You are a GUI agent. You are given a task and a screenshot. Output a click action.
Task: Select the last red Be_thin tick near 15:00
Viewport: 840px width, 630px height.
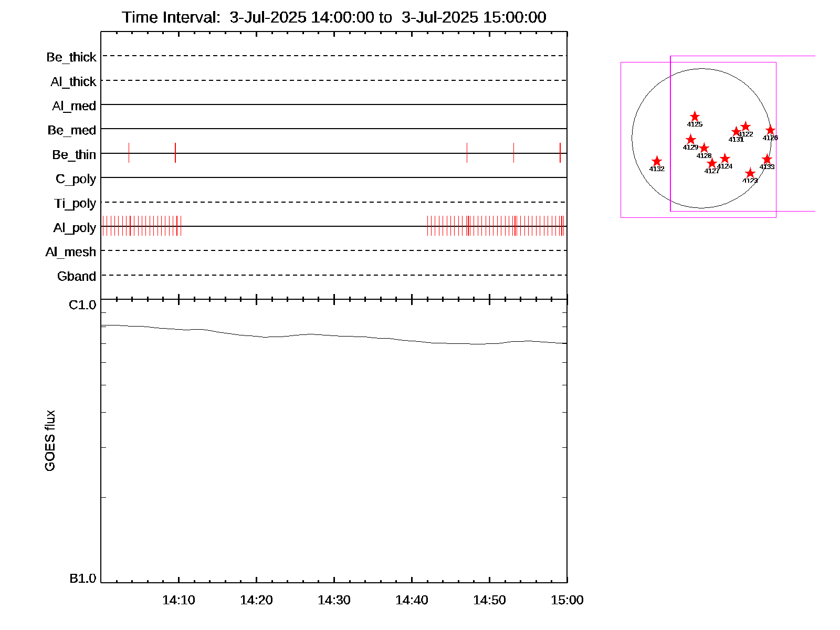560,153
